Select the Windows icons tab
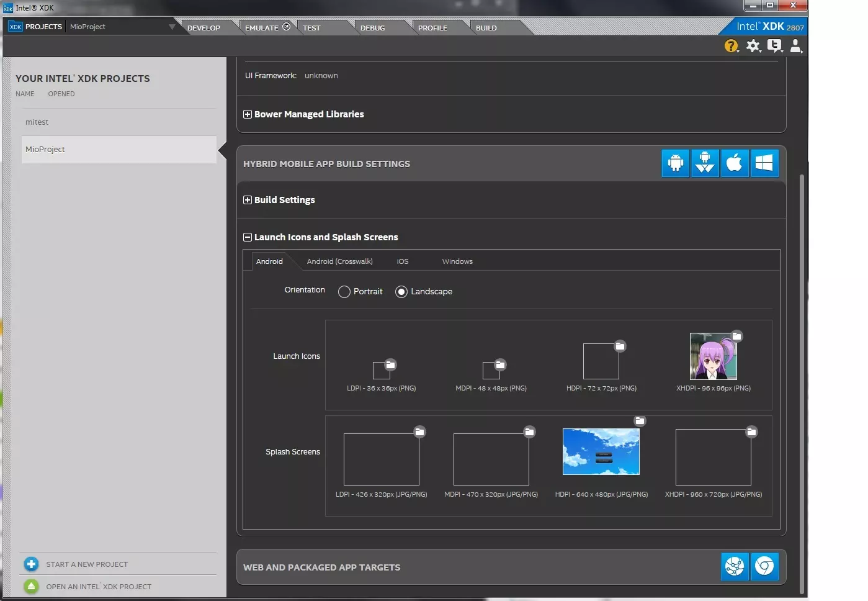The width and height of the screenshot is (868, 601). 457,261
